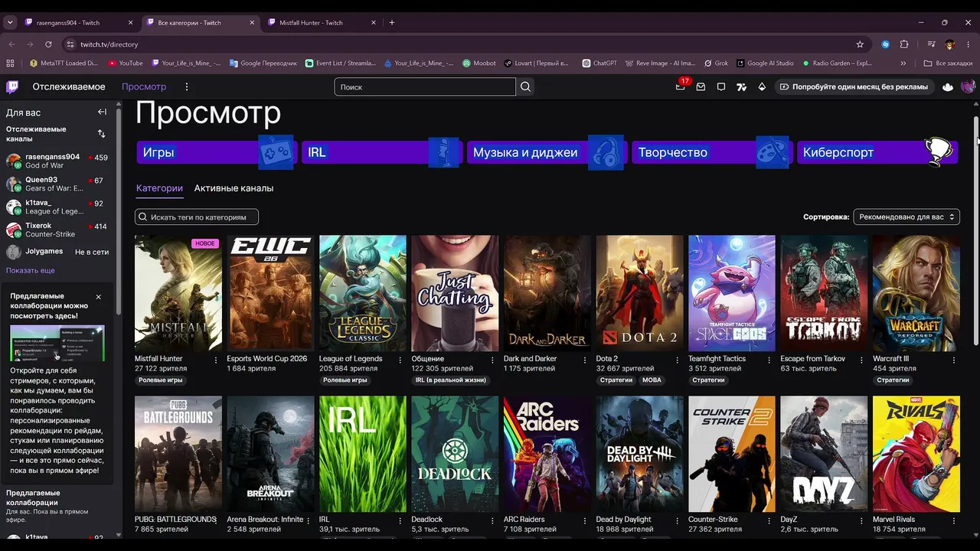980x551 pixels.
Task: Open the Chrome profile avatar
Action: click(950, 44)
